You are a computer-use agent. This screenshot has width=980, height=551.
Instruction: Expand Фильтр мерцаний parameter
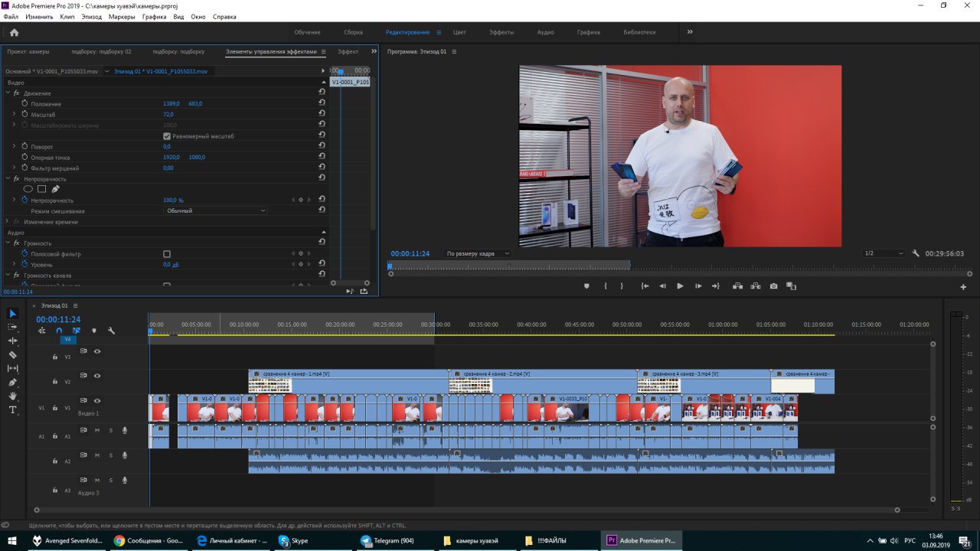click(14, 168)
